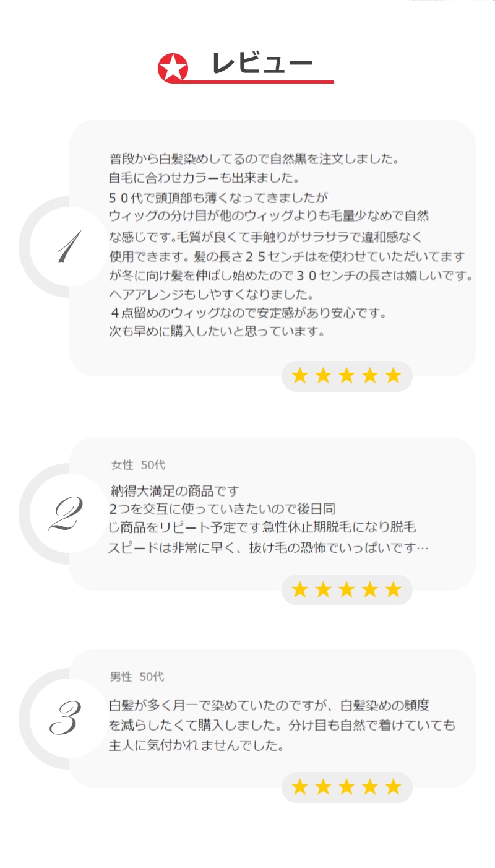Click the red underline below レビュー heading
Screen dimensions: 495x868
point(260,81)
